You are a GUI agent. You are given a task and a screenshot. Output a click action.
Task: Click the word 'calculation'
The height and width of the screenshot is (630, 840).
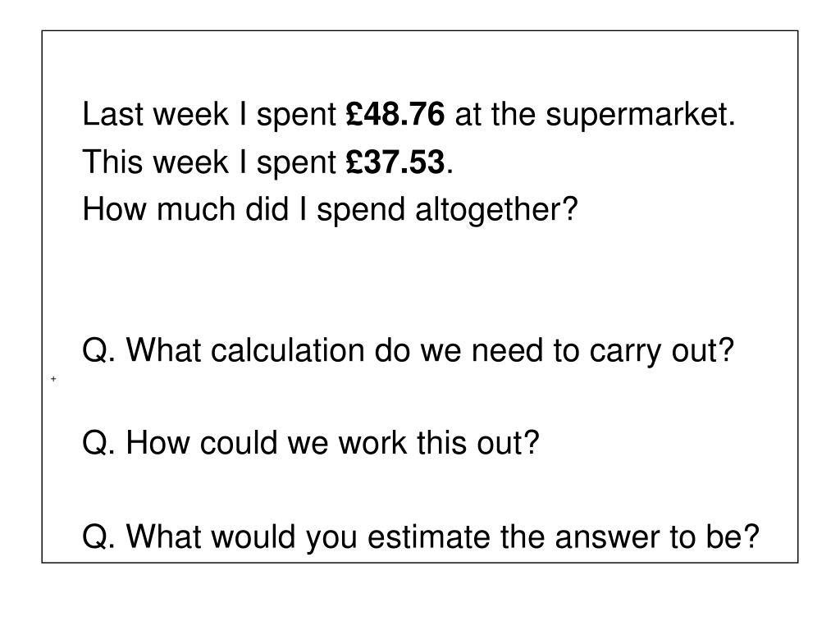pyautogui.click(x=288, y=350)
